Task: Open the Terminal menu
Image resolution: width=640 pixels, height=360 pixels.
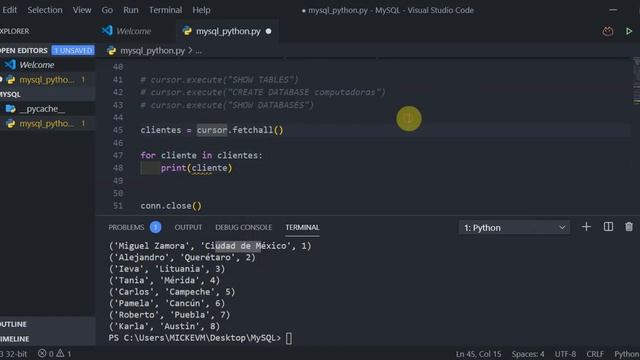Action: coord(165,10)
